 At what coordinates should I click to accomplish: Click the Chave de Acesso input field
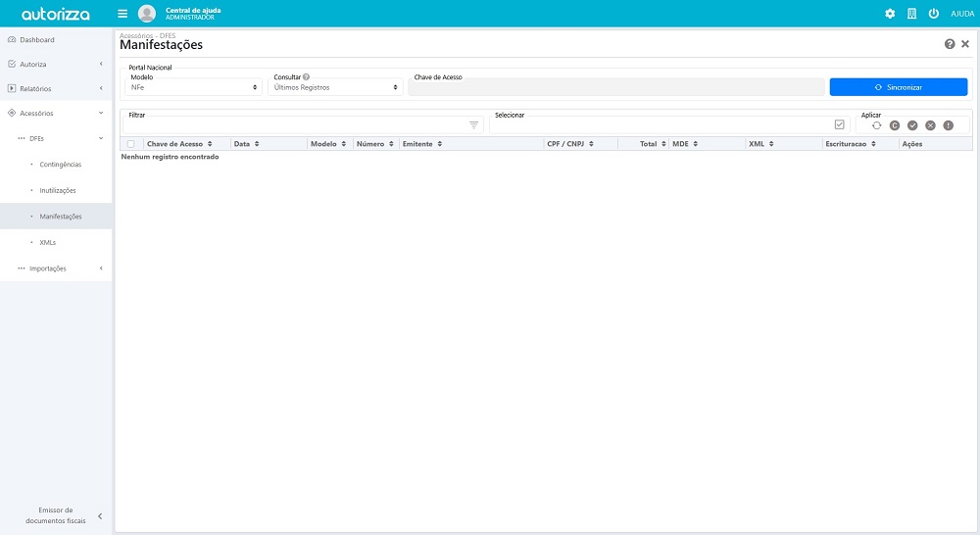pos(615,87)
